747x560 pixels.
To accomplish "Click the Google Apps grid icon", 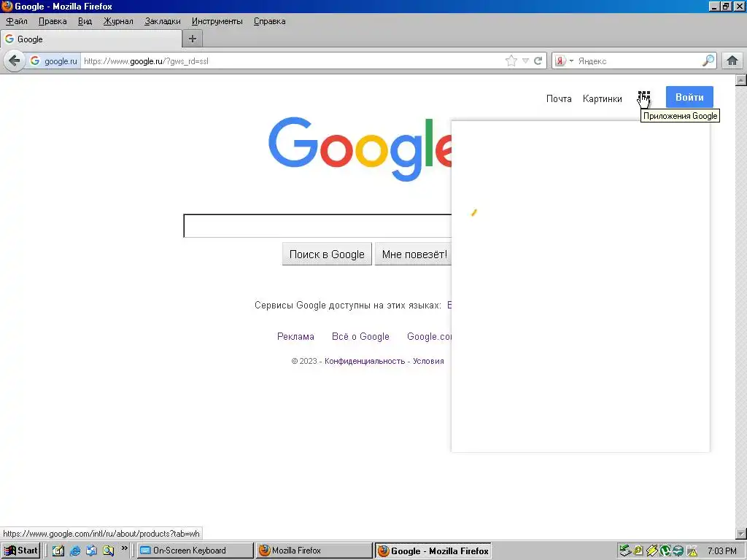I will (x=643, y=97).
